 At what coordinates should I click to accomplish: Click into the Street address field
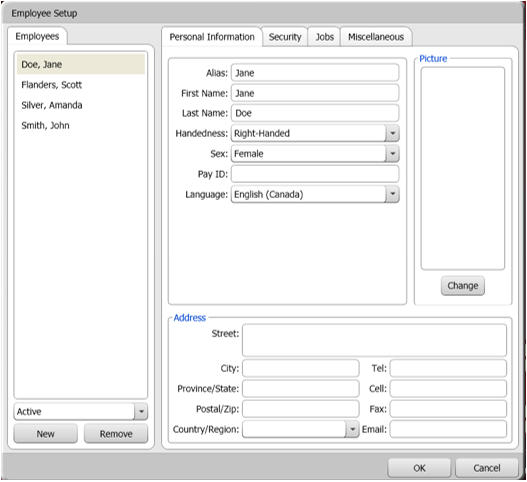tap(374, 340)
